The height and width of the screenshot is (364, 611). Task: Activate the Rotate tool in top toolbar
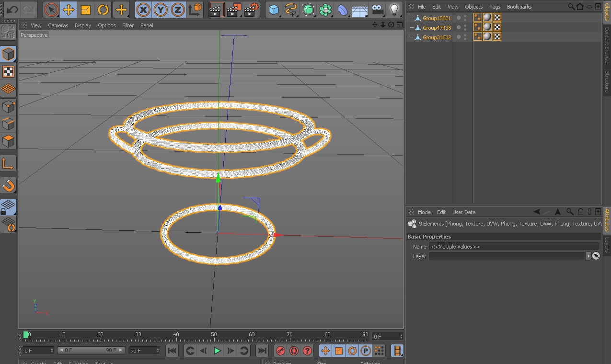[x=103, y=10]
